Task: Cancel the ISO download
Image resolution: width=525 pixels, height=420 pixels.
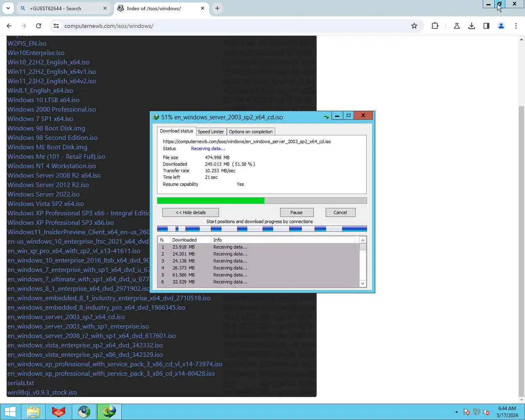Action: point(340,212)
